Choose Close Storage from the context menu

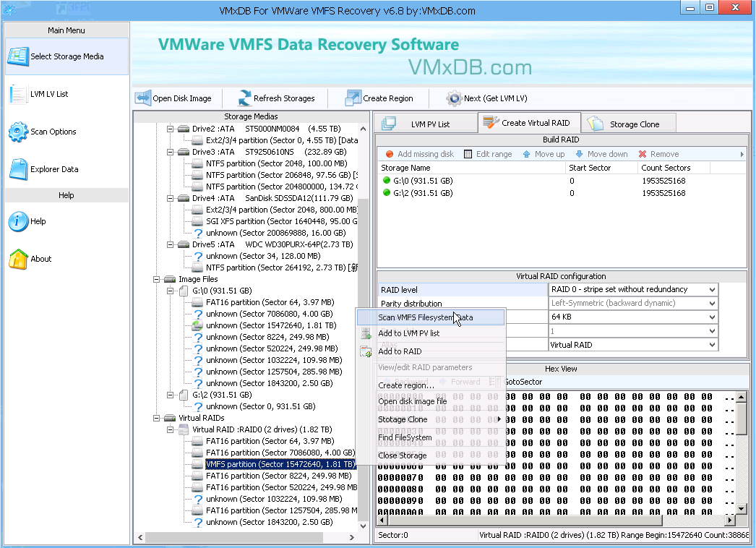pyautogui.click(x=431, y=455)
